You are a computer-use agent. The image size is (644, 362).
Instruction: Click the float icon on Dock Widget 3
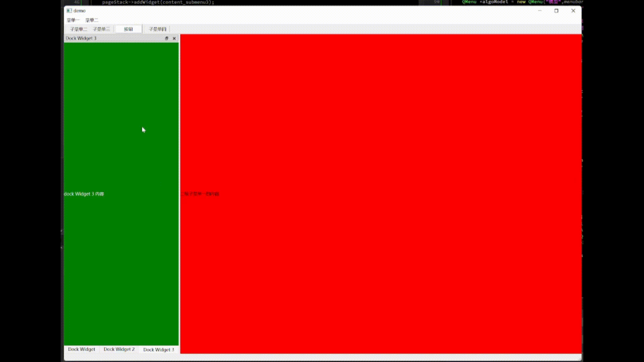(x=166, y=38)
